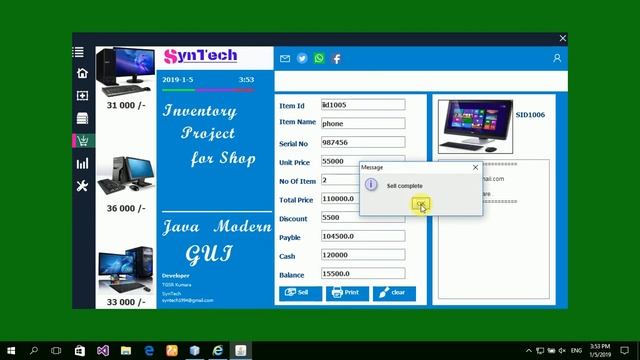Open the Windows Start menu

pos(11,350)
